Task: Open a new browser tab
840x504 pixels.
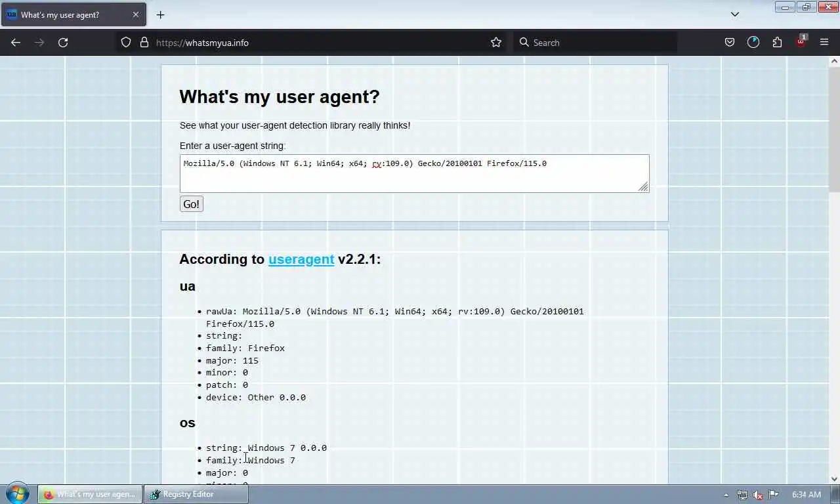Action: coord(160,14)
